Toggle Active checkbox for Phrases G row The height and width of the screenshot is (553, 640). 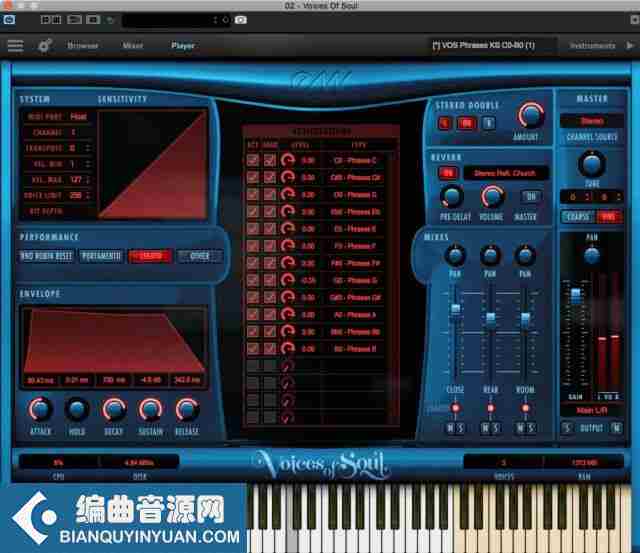(x=253, y=280)
